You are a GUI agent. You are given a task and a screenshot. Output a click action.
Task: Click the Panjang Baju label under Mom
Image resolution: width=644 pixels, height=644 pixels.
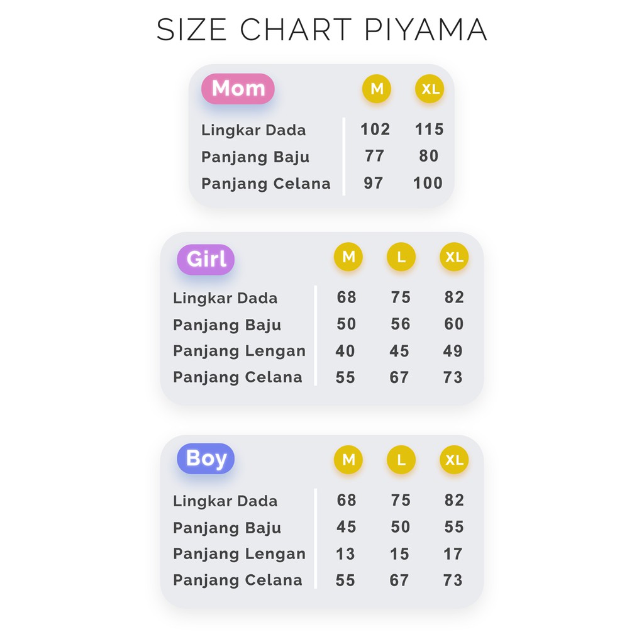255,157
